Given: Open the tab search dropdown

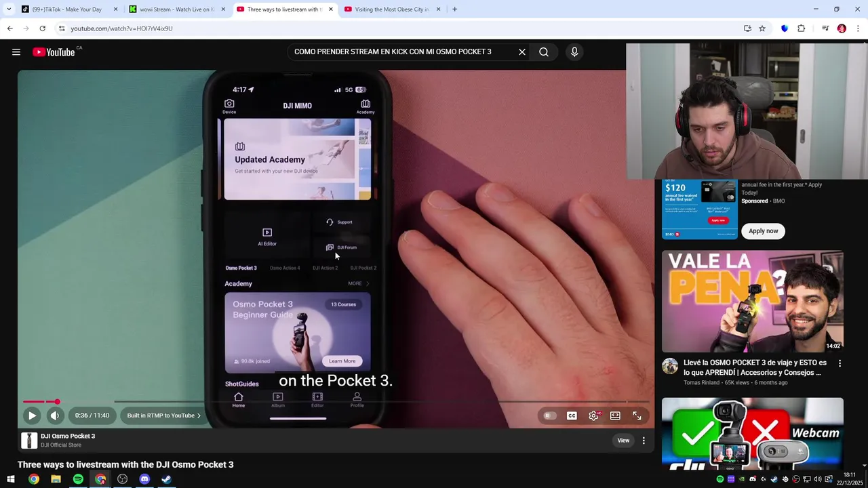Looking at the screenshot, I should click(8, 9).
